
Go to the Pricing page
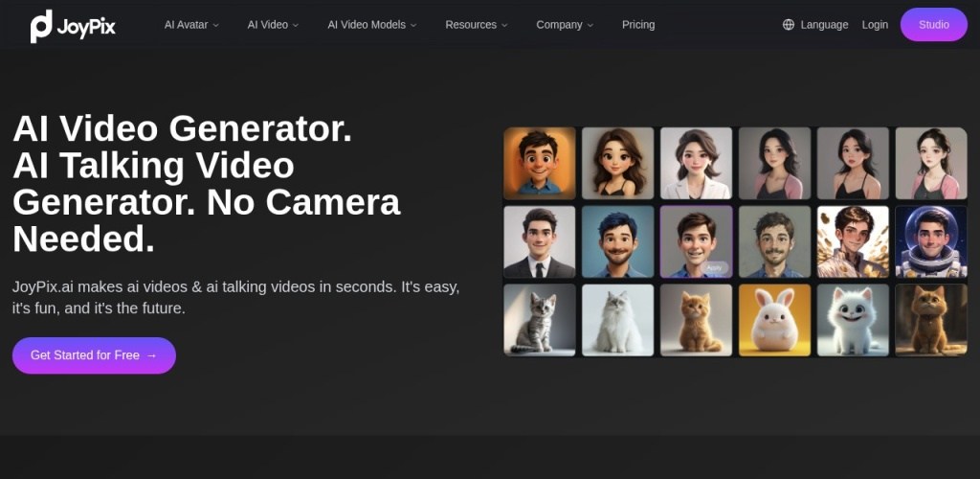pos(638,25)
